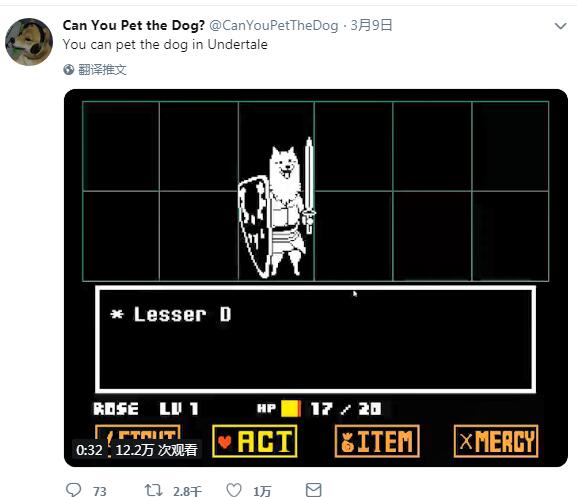Click the envelope direct message icon
This screenshot has width=577, height=497.
[314, 490]
